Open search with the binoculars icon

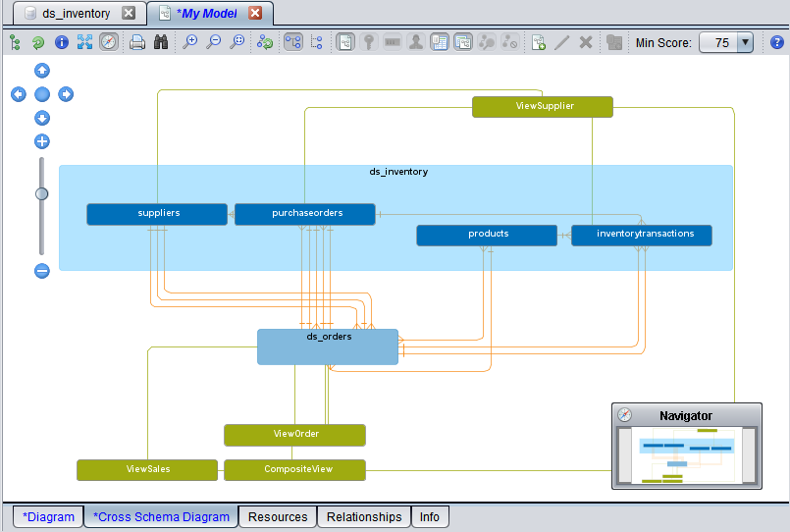160,42
